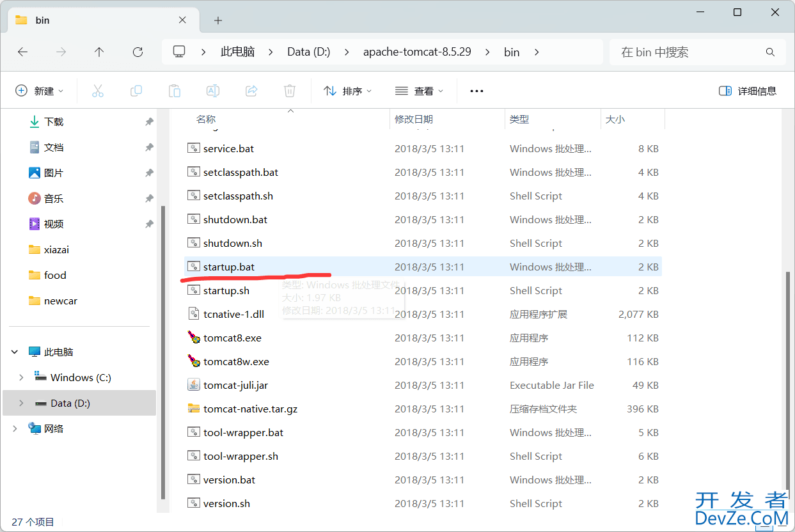Sort by the 类型 column header
This screenshot has height=532, width=795.
[519, 119]
